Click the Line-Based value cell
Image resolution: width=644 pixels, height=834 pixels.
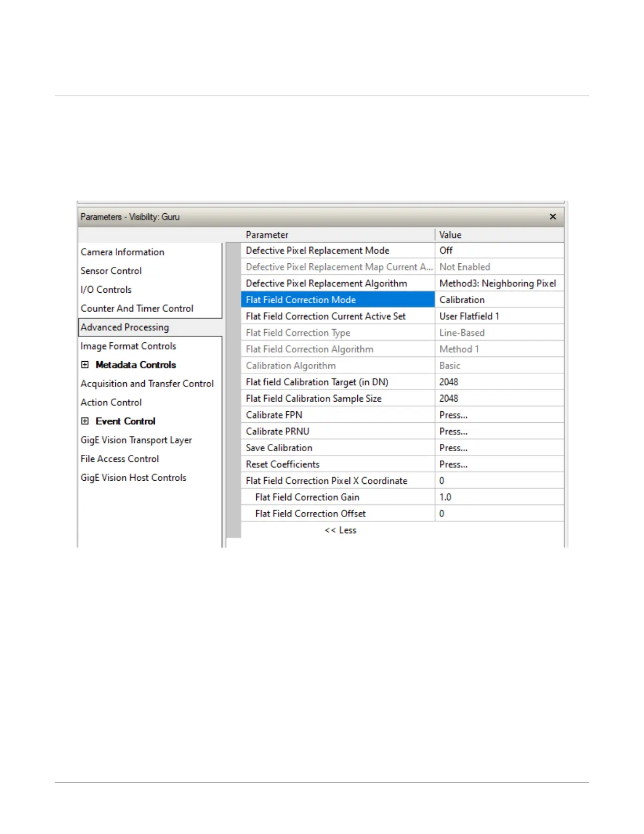(499, 333)
